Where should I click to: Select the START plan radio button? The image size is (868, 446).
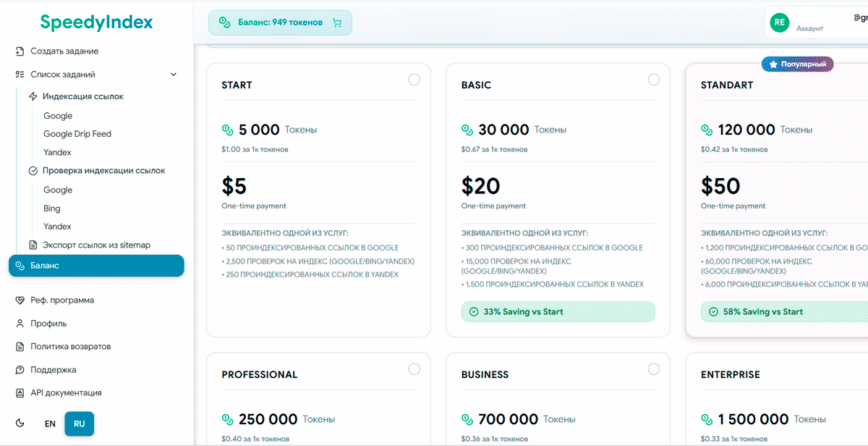[414, 80]
